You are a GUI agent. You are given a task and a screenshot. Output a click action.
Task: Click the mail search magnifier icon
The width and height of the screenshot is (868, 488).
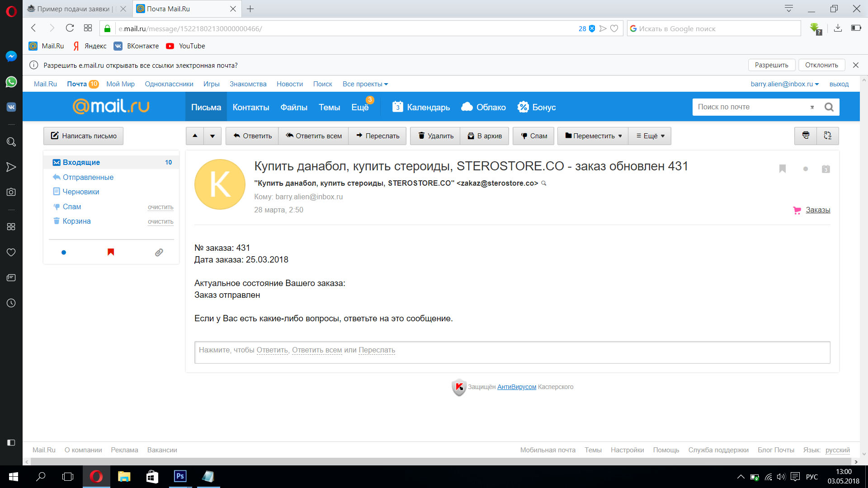[829, 107]
